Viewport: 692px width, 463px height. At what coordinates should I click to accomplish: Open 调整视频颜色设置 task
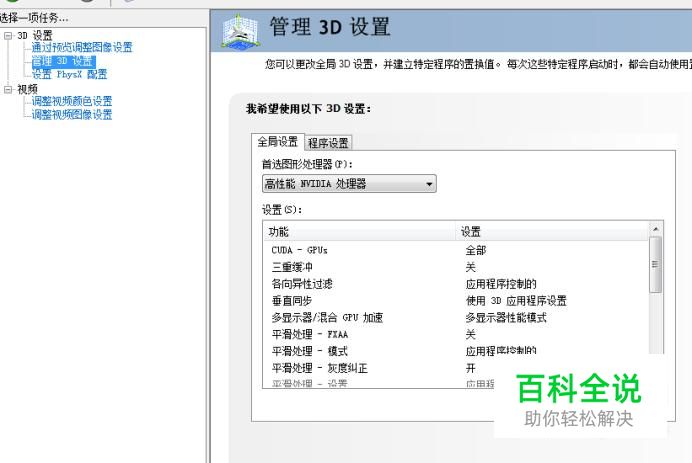pos(72,101)
